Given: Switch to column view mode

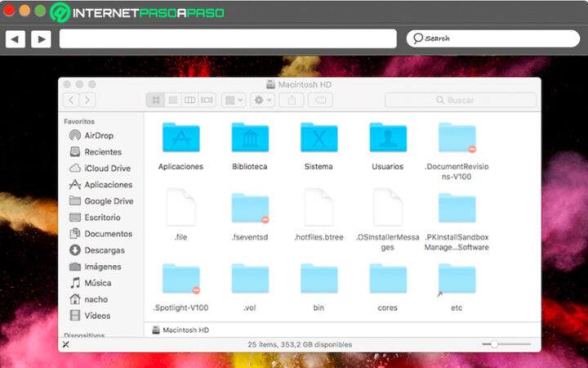Looking at the screenshot, I should point(189,100).
